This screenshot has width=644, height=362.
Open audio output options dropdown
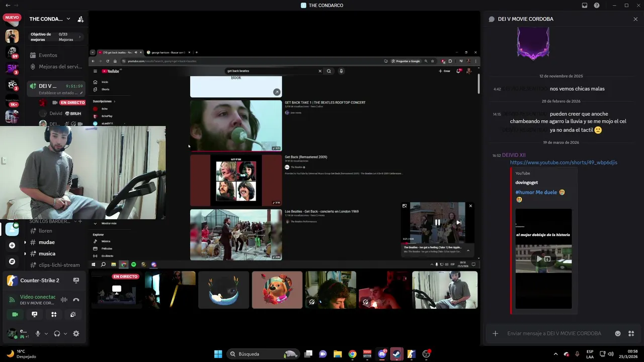[65, 333]
